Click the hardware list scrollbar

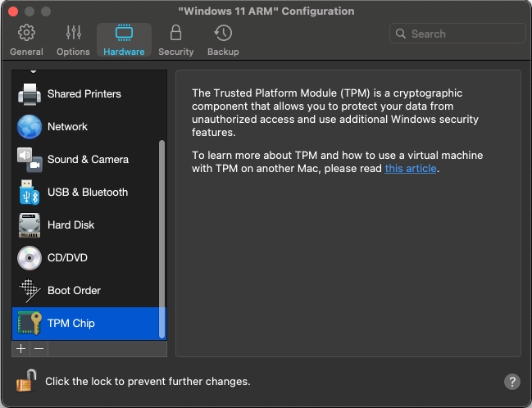point(162,238)
